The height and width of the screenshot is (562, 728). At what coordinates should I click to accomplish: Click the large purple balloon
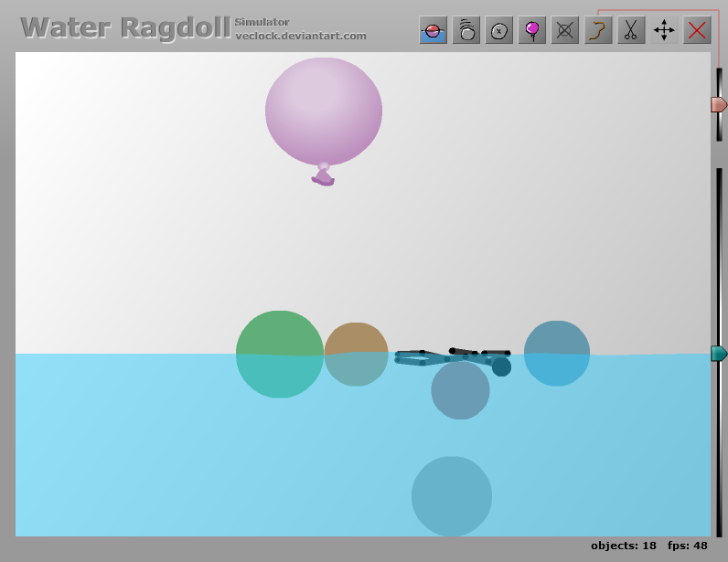click(x=324, y=111)
